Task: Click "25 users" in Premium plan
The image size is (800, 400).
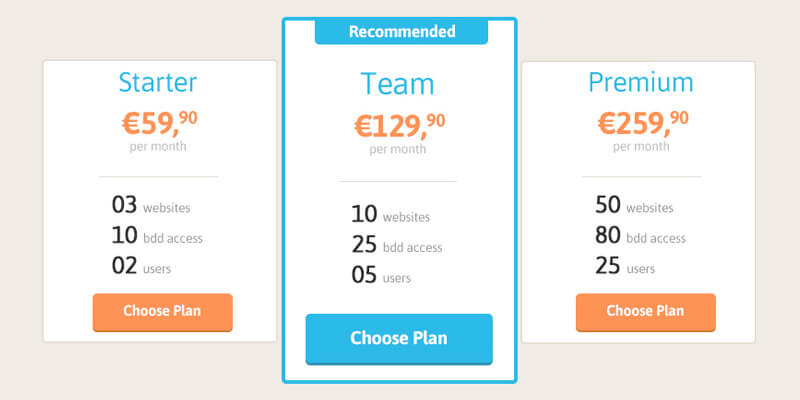Action: coord(625,268)
